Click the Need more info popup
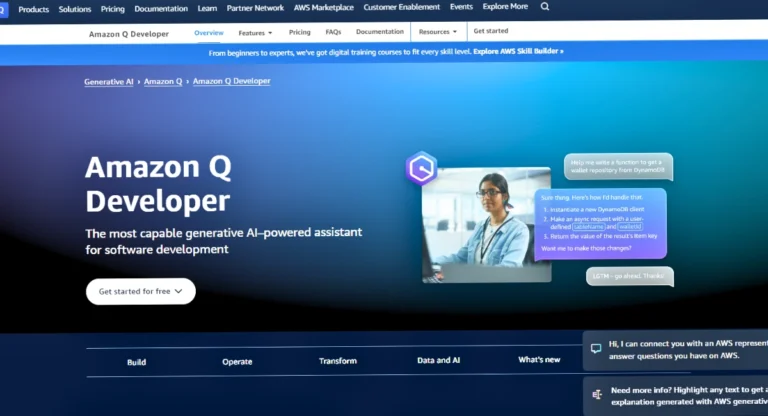 coord(675,396)
